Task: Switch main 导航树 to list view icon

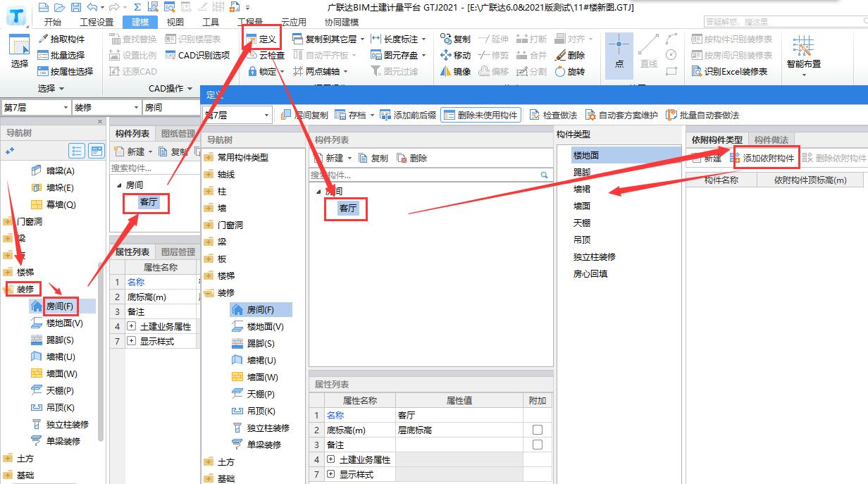Action: click(x=77, y=151)
